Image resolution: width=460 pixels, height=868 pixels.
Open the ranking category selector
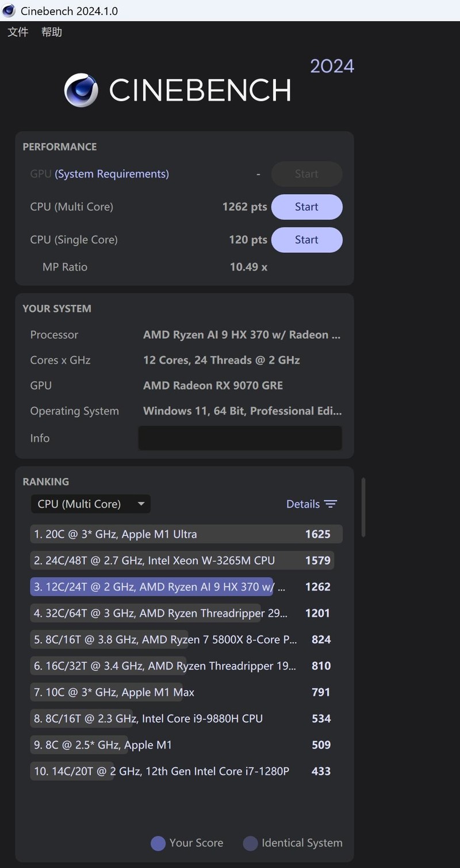pos(90,504)
